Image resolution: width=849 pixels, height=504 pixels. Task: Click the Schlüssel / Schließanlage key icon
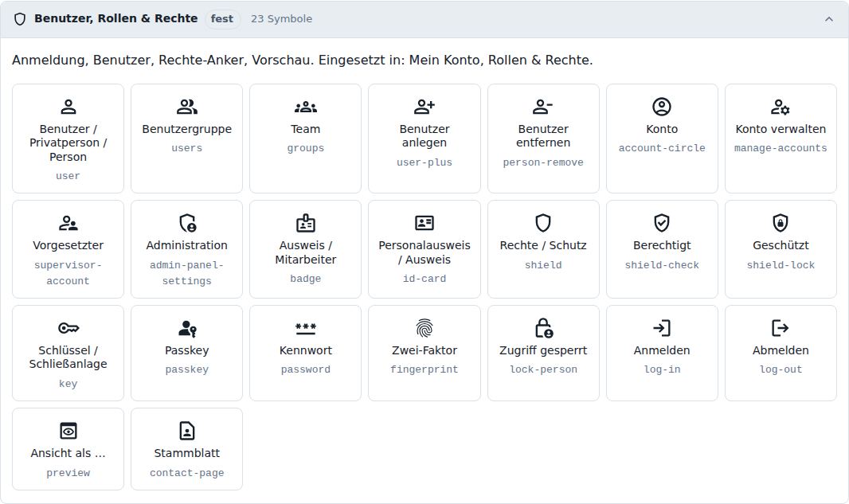point(68,328)
